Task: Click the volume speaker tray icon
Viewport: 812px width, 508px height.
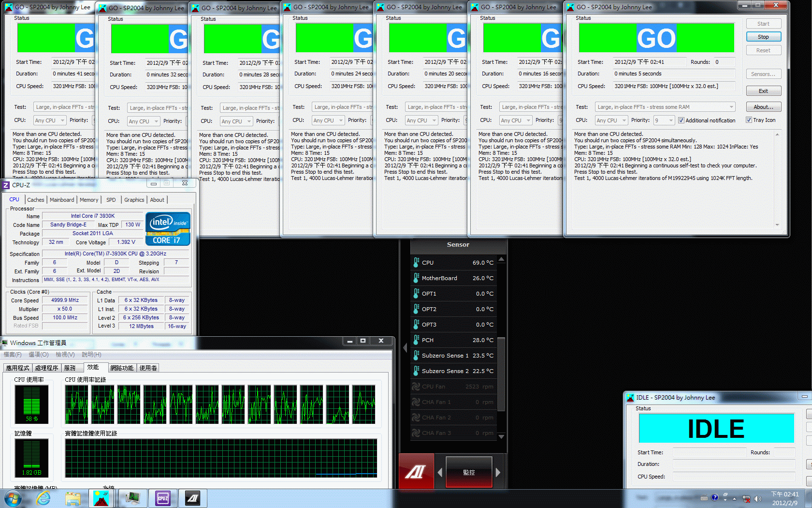Action: (757, 499)
